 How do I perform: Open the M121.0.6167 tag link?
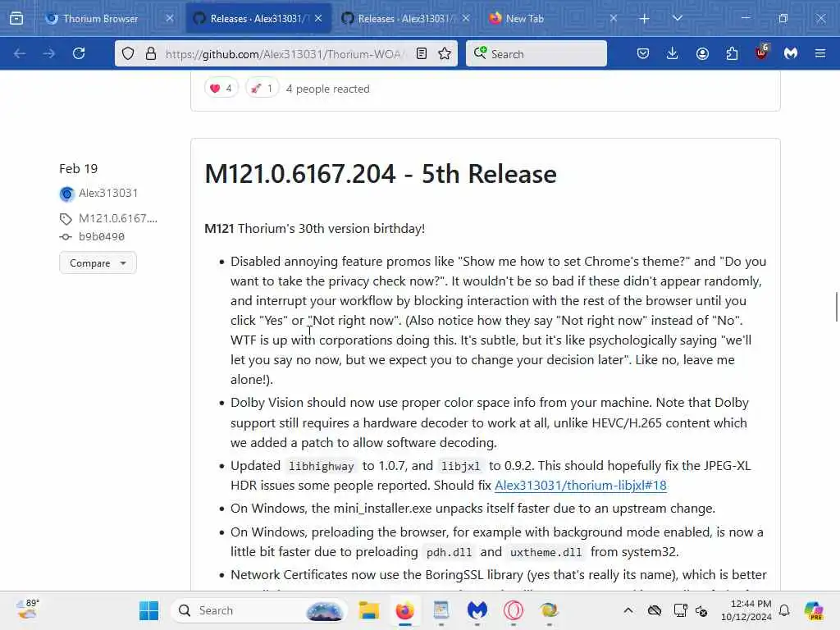click(x=118, y=218)
